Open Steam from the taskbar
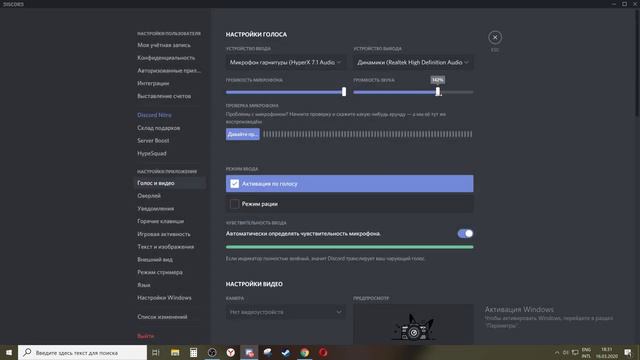This screenshot has height=360, width=640. pos(286,352)
